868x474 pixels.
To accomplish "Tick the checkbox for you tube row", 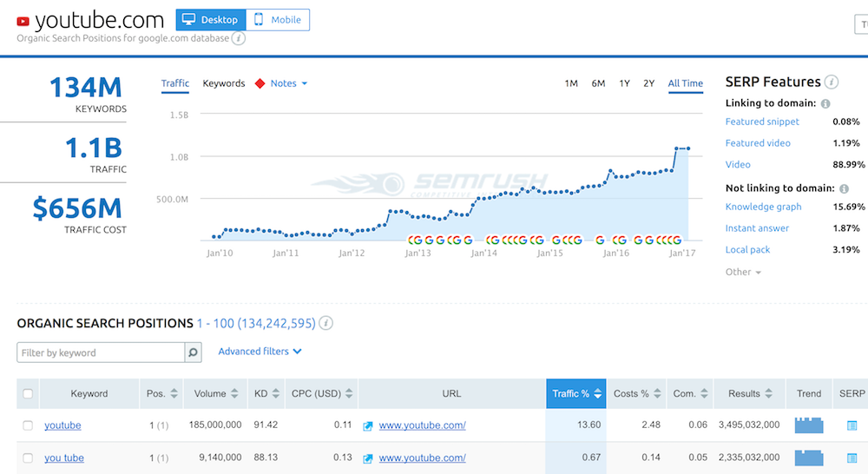I will coord(28,458).
